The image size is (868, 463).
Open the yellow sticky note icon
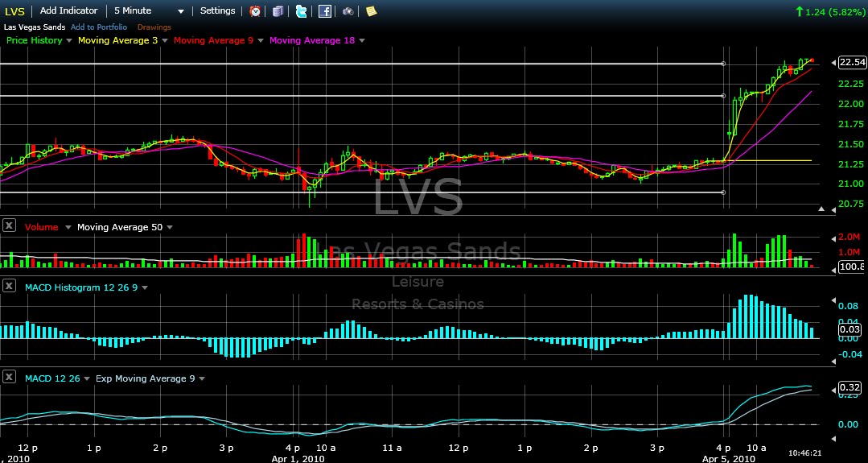click(x=372, y=11)
